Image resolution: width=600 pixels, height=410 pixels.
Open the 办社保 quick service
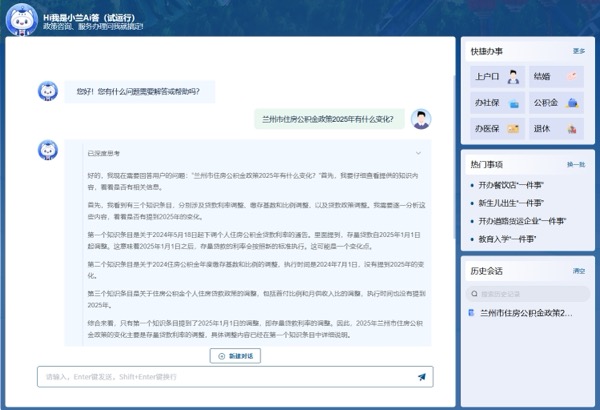click(x=497, y=103)
